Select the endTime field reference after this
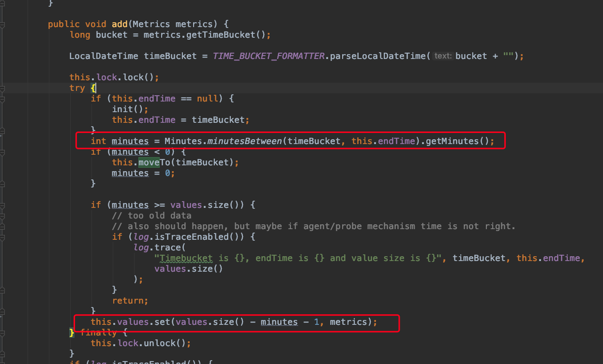 [157, 98]
